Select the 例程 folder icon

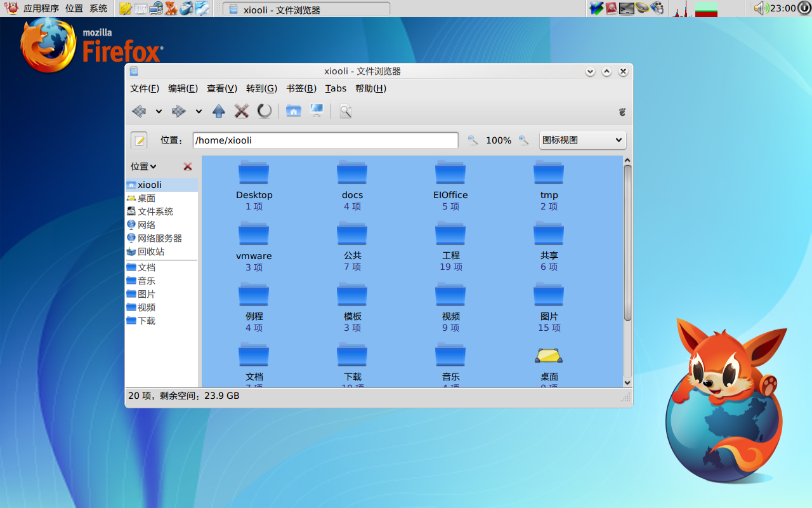tap(254, 293)
